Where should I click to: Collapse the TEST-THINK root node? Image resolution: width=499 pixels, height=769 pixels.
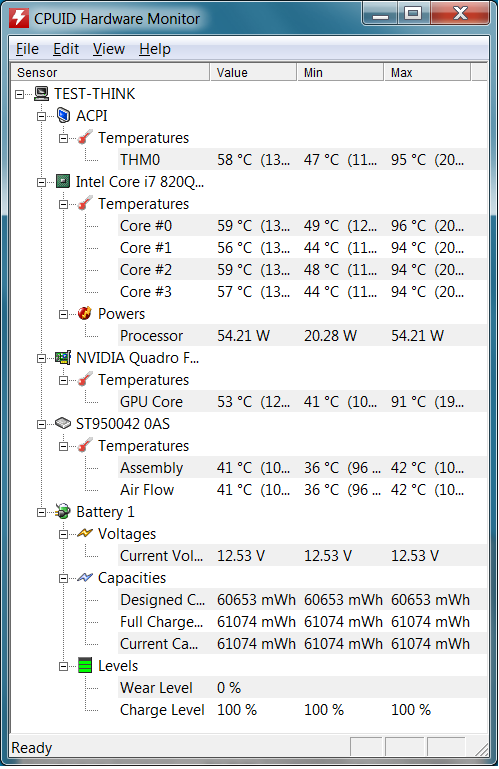[20, 94]
